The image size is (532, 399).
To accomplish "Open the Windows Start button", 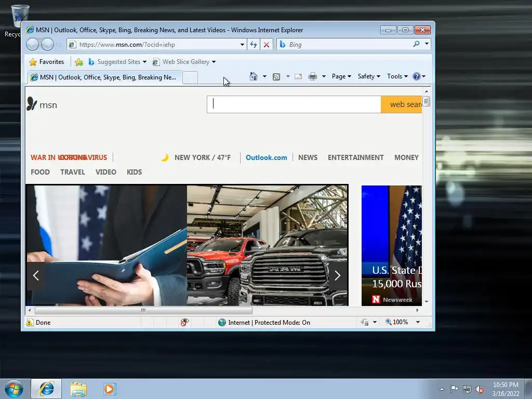I will point(14,389).
